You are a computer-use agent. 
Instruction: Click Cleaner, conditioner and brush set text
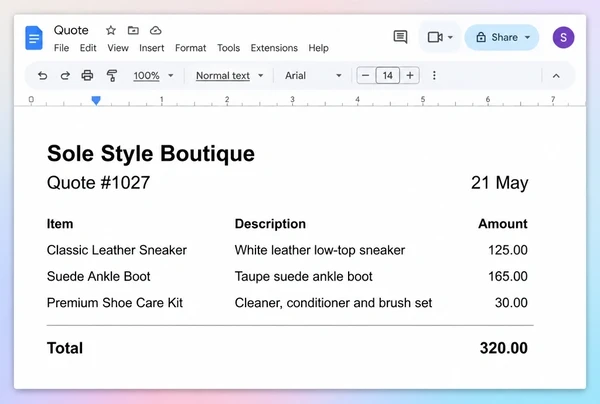pos(333,303)
